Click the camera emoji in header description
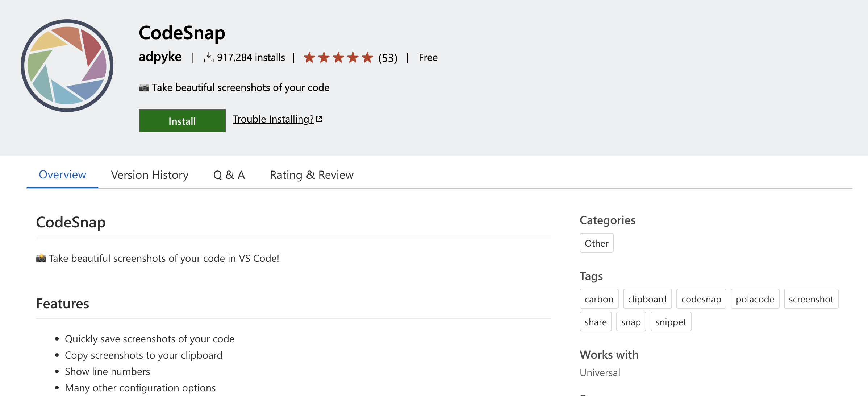 click(x=144, y=88)
